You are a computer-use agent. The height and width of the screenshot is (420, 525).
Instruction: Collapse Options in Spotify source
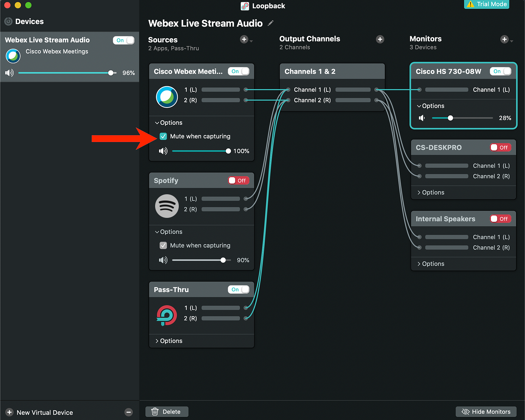click(x=168, y=232)
